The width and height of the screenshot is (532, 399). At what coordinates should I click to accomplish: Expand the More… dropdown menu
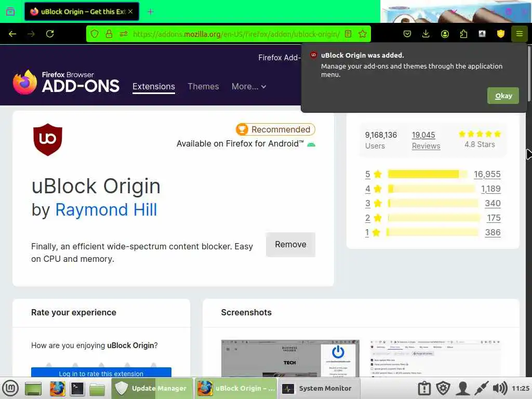(249, 87)
